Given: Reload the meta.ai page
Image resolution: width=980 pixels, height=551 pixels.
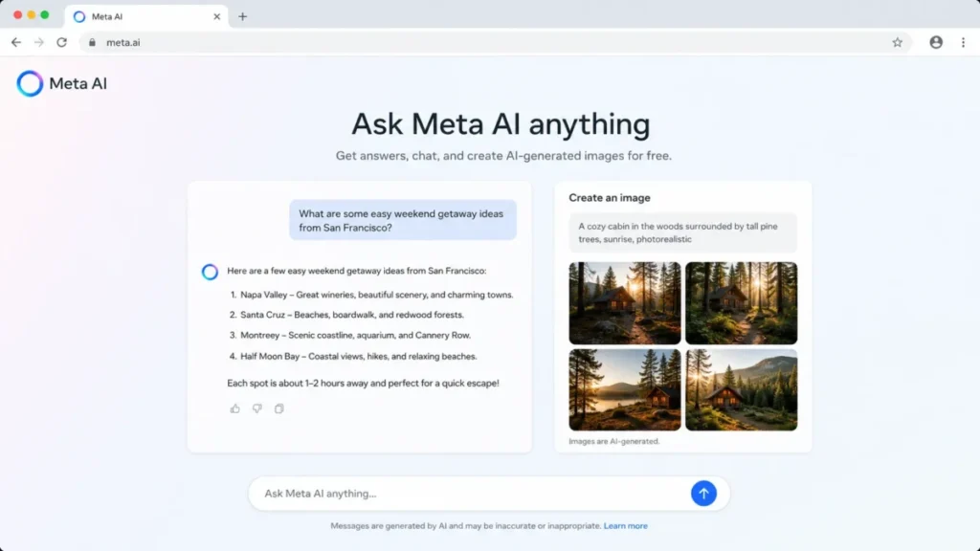Looking at the screenshot, I should pos(62,42).
